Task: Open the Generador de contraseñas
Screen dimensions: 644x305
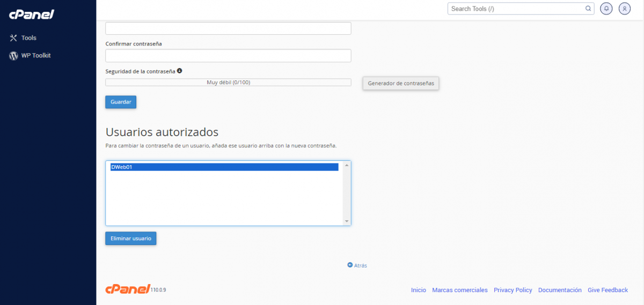Action: point(401,83)
